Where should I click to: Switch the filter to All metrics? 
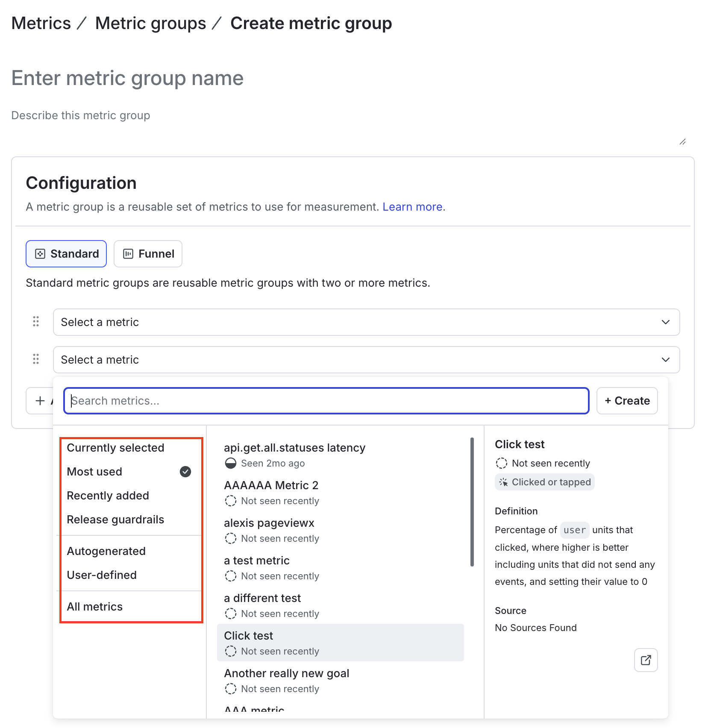(94, 606)
